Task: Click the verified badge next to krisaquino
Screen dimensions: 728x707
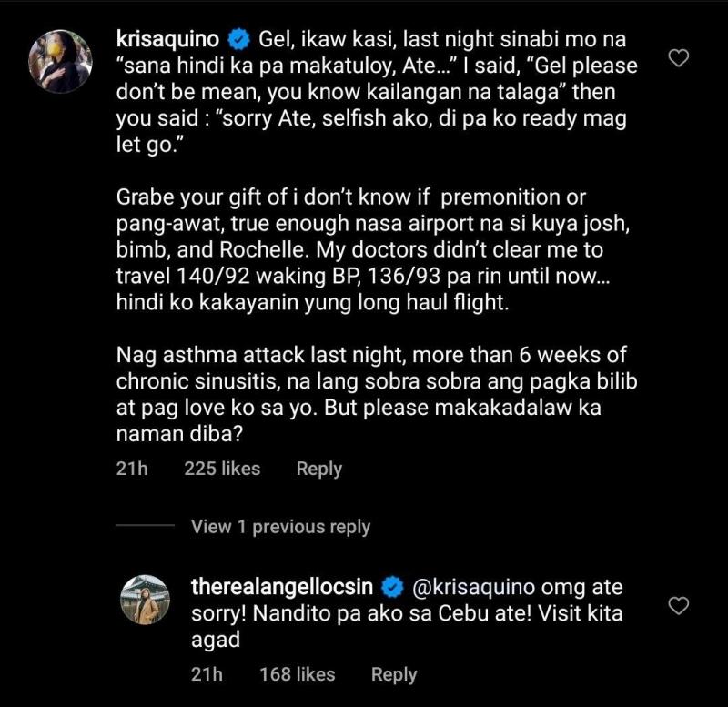Action: point(238,37)
